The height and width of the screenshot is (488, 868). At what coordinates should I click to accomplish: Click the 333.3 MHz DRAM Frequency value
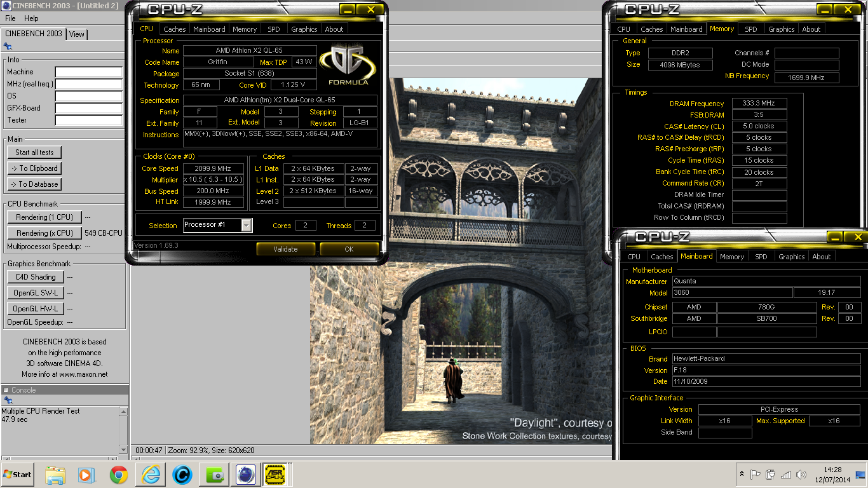[759, 104]
